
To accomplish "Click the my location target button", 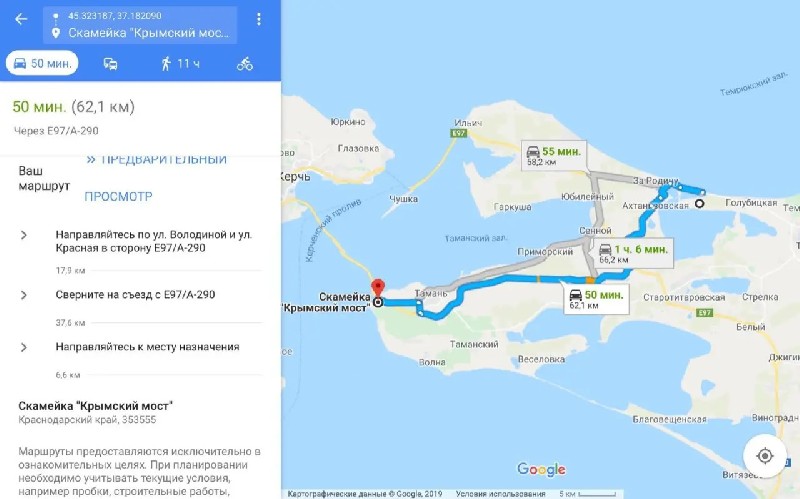I will [765, 456].
